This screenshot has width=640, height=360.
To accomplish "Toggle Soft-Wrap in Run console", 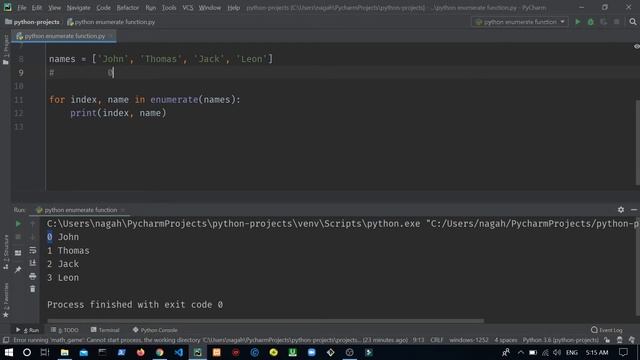I will click(33, 250).
